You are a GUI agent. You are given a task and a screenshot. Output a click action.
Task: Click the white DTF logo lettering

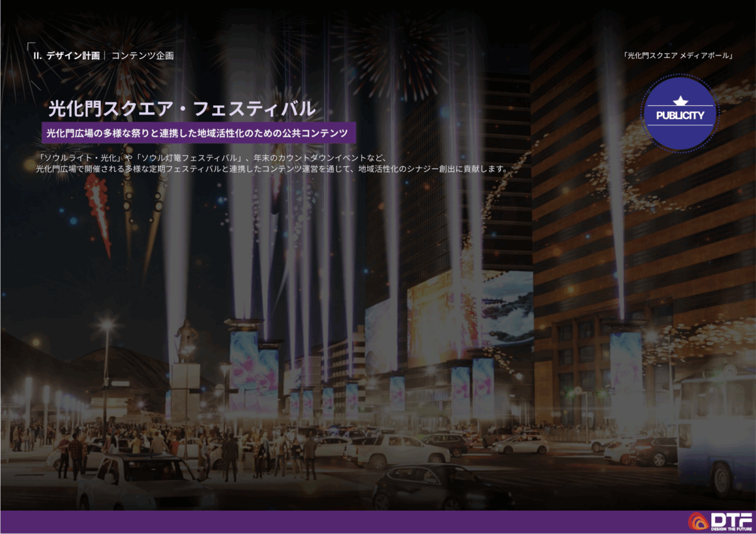730,518
